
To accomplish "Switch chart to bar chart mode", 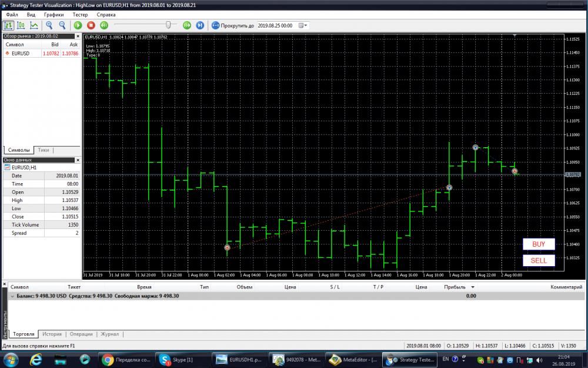I will 8,25.
